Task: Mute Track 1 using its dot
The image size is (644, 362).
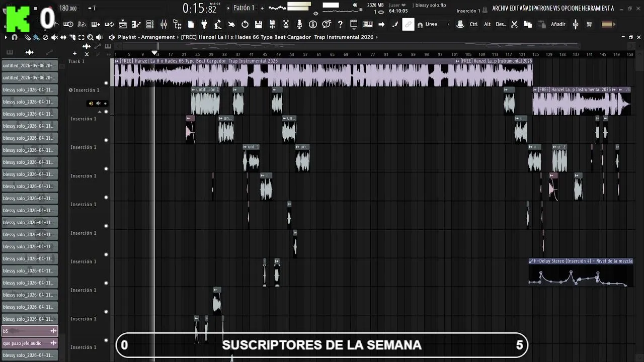Action: coord(106,83)
